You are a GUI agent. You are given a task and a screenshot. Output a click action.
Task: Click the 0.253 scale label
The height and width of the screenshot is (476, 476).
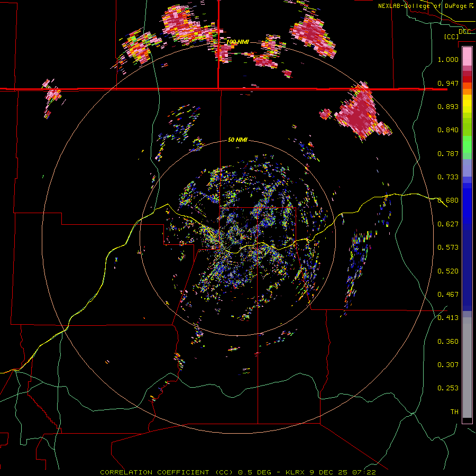[448, 388]
